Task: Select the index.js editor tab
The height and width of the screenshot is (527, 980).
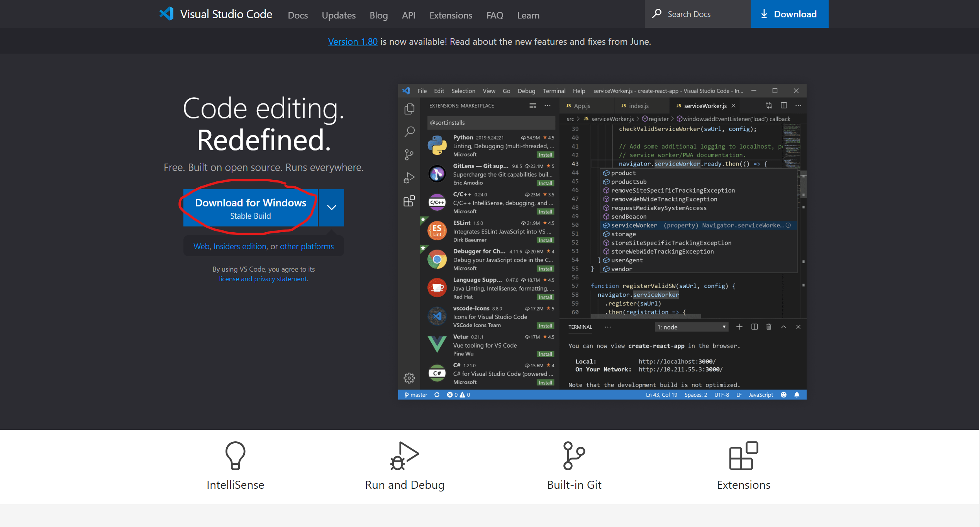Action: [x=638, y=106]
